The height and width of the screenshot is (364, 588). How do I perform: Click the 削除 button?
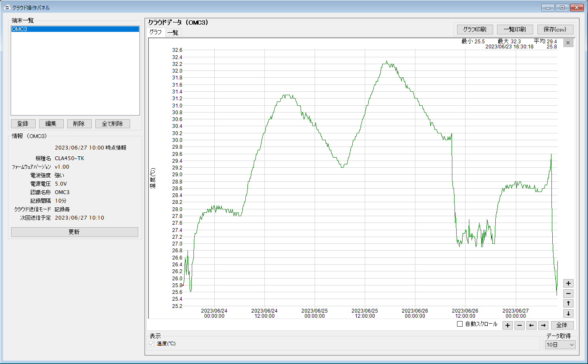79,124
